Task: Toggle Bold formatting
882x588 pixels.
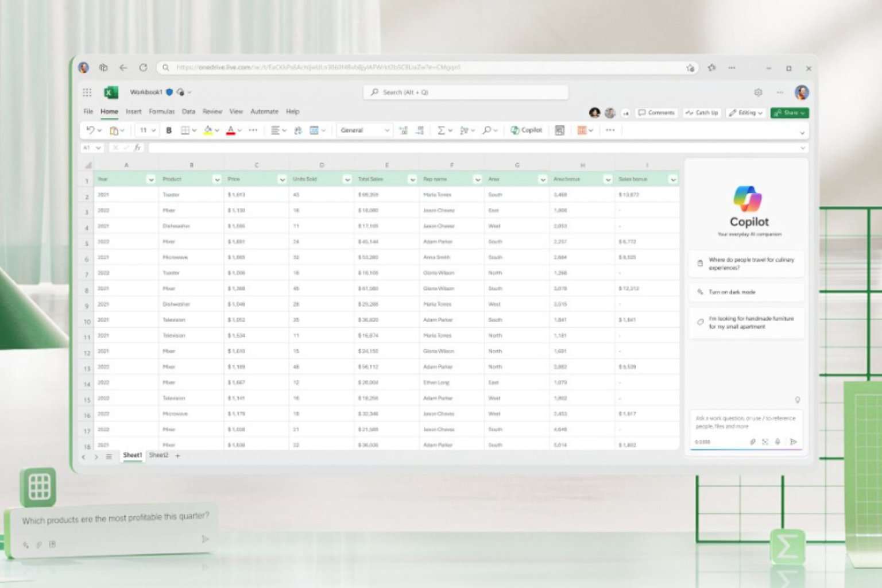Action: [x=169, y=130]
